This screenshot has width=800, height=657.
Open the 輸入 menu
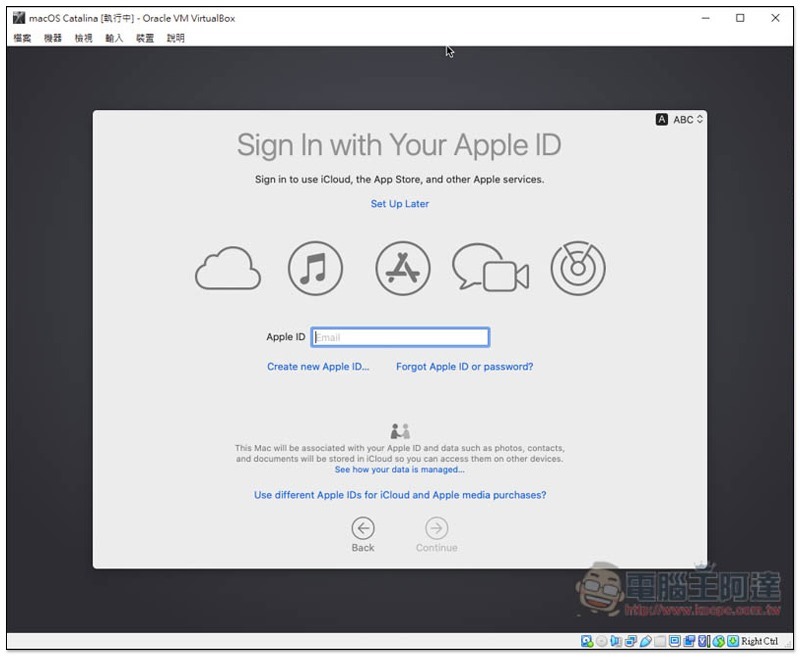click(x=114, y=38)
